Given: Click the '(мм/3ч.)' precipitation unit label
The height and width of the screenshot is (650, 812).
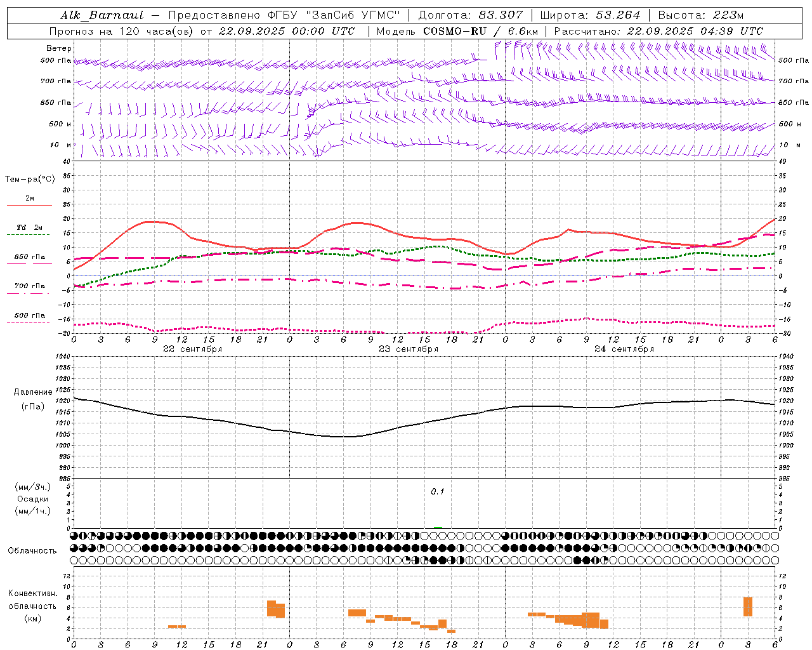Looking at the screenshot, I should (x=33, y=487).
